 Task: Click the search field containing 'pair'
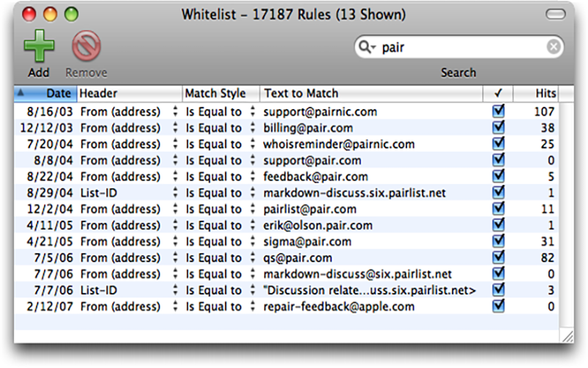coord(459,47)
